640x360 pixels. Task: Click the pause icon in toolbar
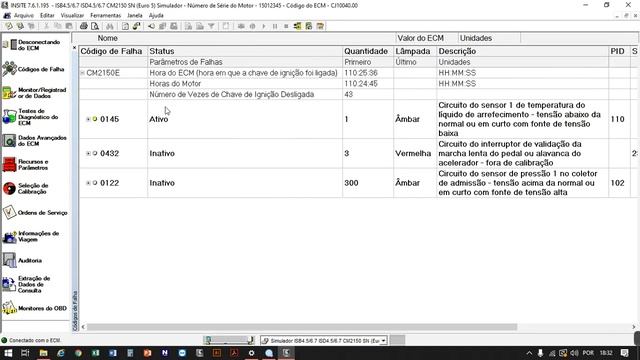pos(275,26)
